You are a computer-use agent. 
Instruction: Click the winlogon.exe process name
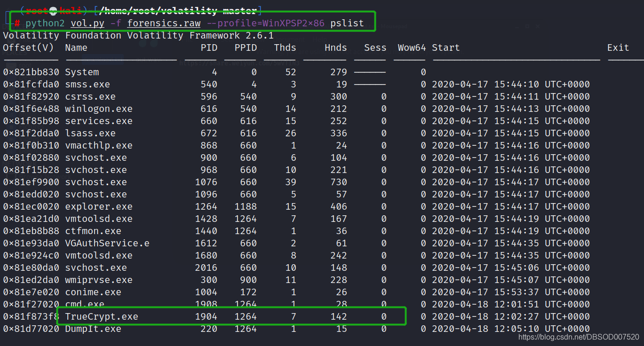tap(99, 109)
